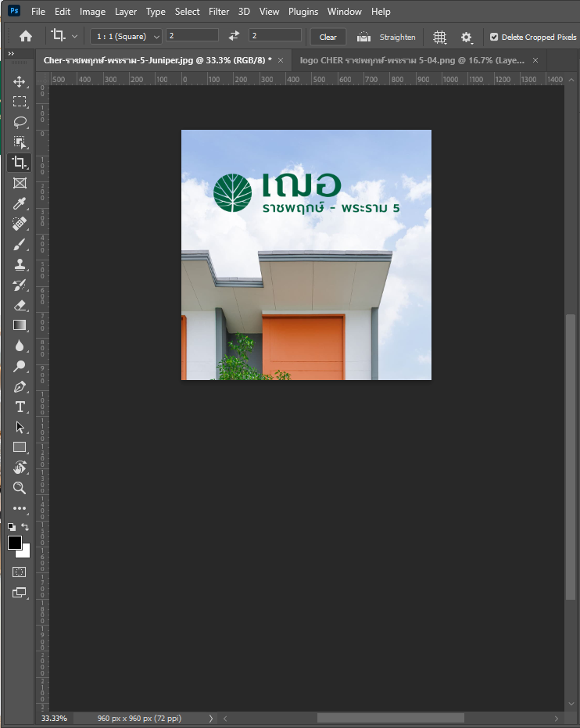Select the Crop tool in toolbar

[x=19, y=163]
